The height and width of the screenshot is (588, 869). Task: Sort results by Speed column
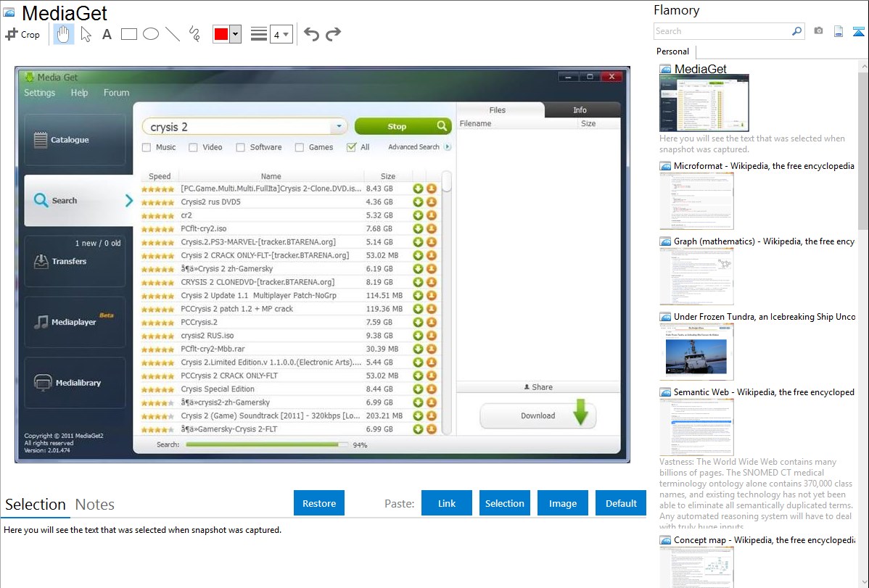tap(160, 176)
